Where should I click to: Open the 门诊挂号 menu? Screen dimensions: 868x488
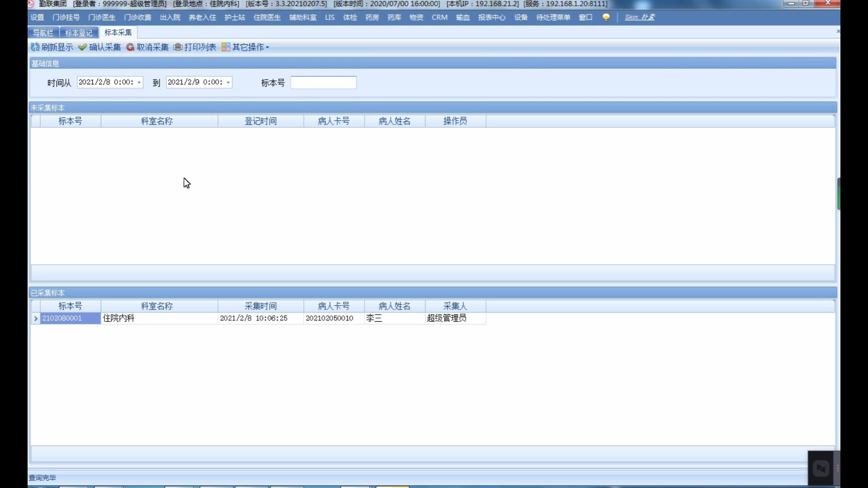[x=66, y=17]
